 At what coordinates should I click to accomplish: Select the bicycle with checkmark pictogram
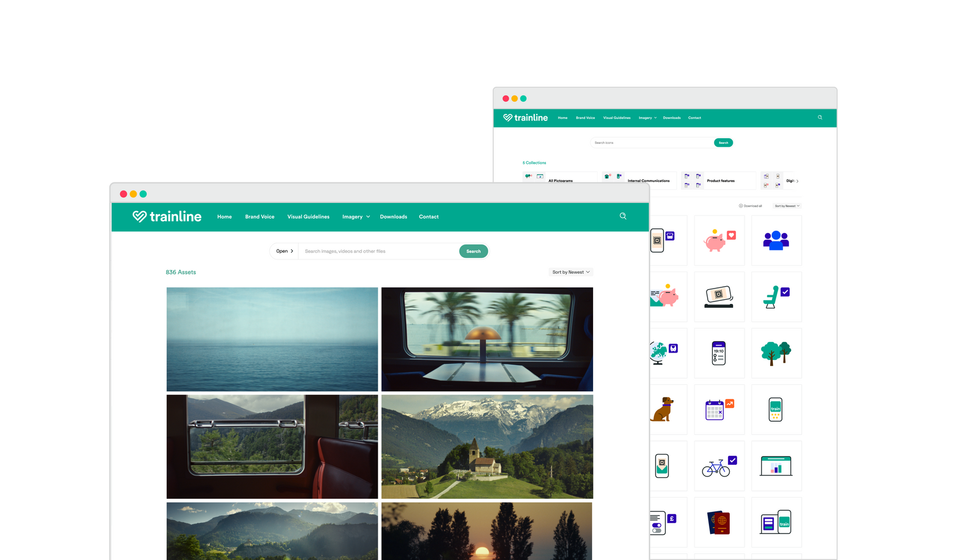[x=719, y=466]
